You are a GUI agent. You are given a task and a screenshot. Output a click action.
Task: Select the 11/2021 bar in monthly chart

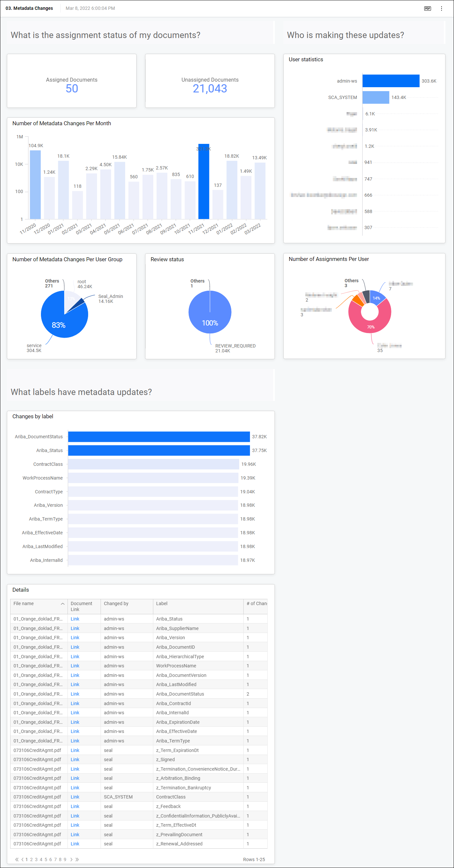point(203,181)
